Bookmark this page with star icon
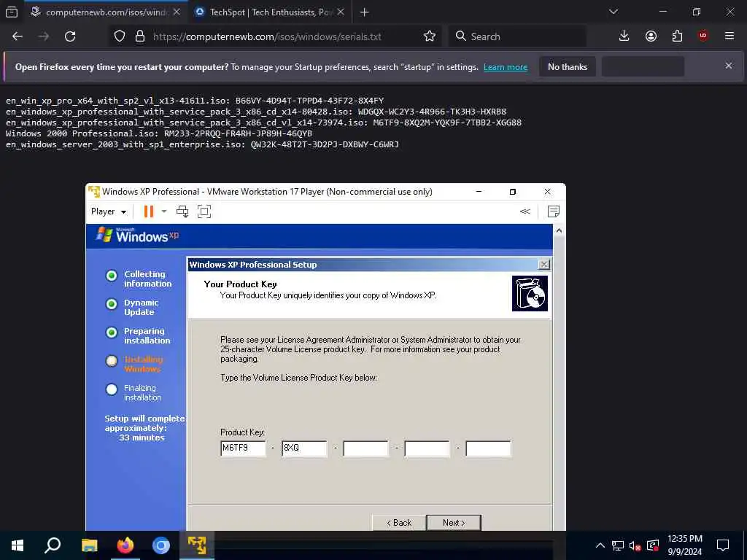Viewport: 747px width, 560px height. coord(430,36)
